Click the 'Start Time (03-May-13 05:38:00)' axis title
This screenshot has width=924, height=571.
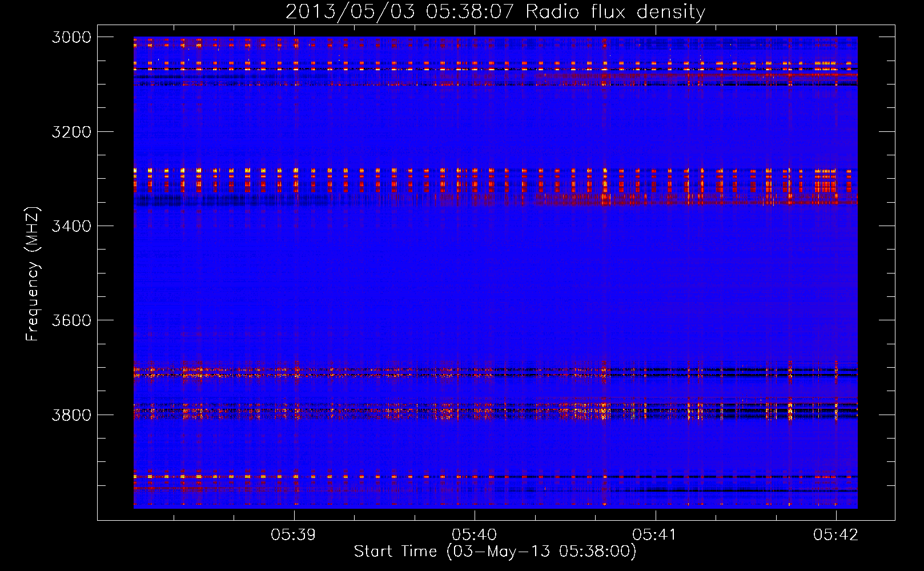(495, 552)
